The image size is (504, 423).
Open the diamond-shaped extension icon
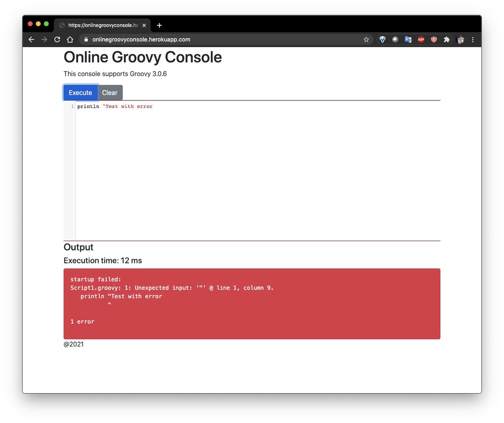(x=382, y=39)
